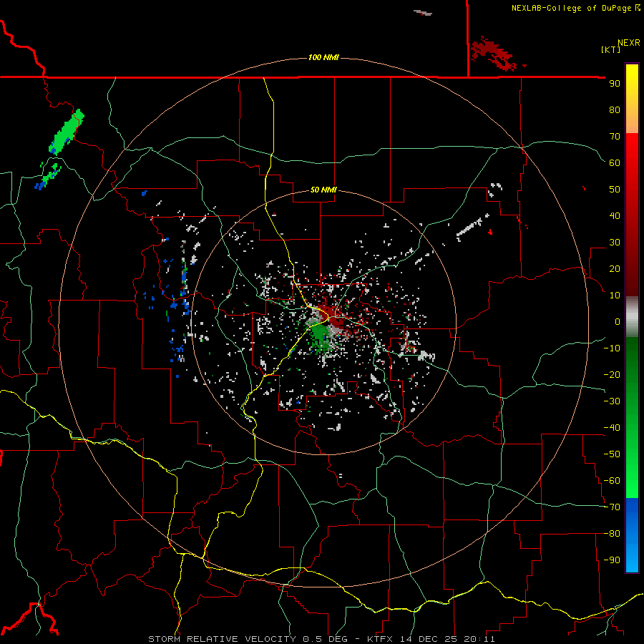Screen dimensions: 644x644
Task: Click the 0 value on the velocity scale
Action: [618, 322]
